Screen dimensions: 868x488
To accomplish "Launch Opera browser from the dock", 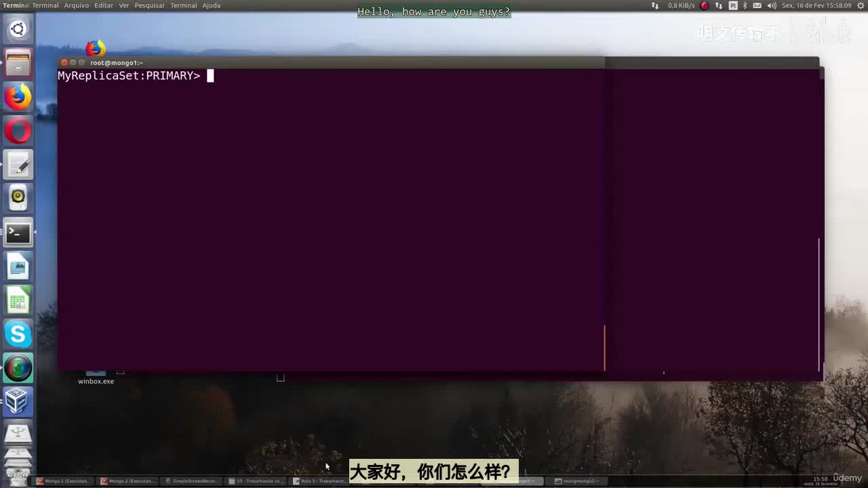I will coord(18,131).
